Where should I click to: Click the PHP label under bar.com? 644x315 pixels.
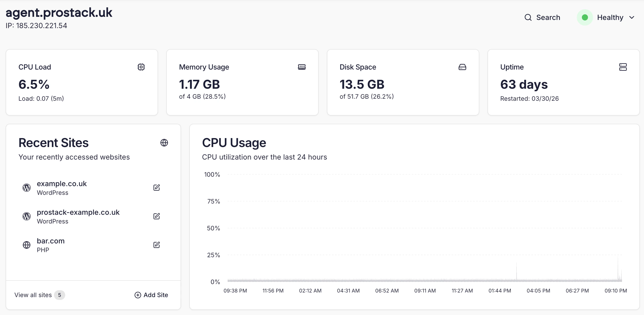pyautogui.click(x=43, y=250)
